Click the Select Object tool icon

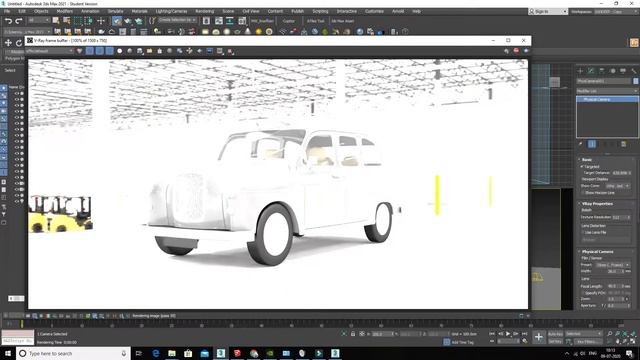[x=56, y=21]
